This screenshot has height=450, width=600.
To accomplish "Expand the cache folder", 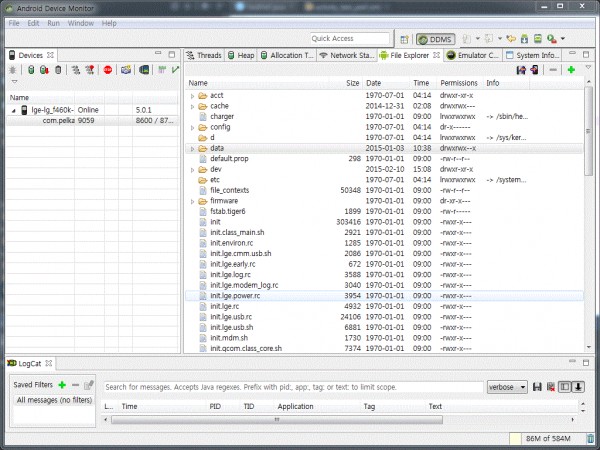I will tap(192, 106).
